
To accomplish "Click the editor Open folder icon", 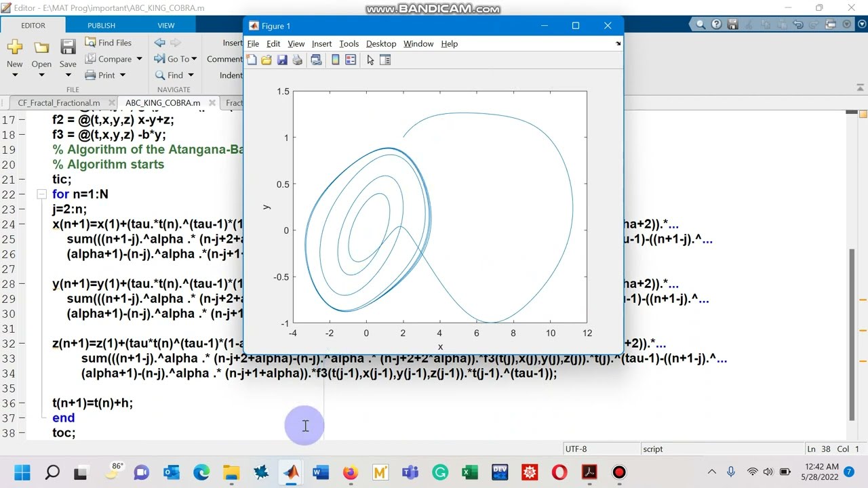I will click(x=41, y=47).
